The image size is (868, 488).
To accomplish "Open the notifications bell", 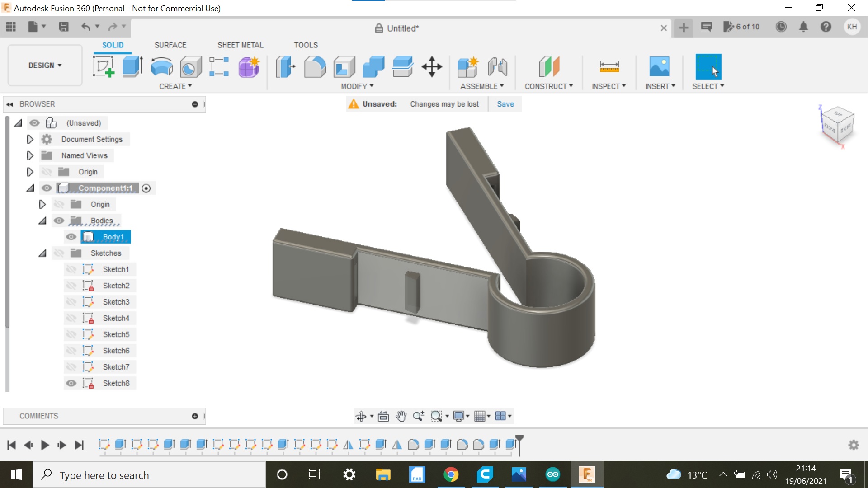I will pos(803,27).
